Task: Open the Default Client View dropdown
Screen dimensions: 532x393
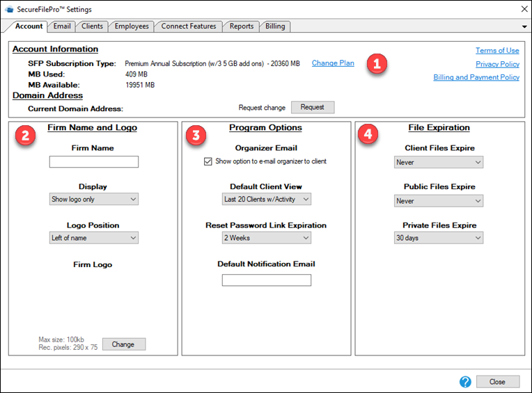Action: pos(266,199)
